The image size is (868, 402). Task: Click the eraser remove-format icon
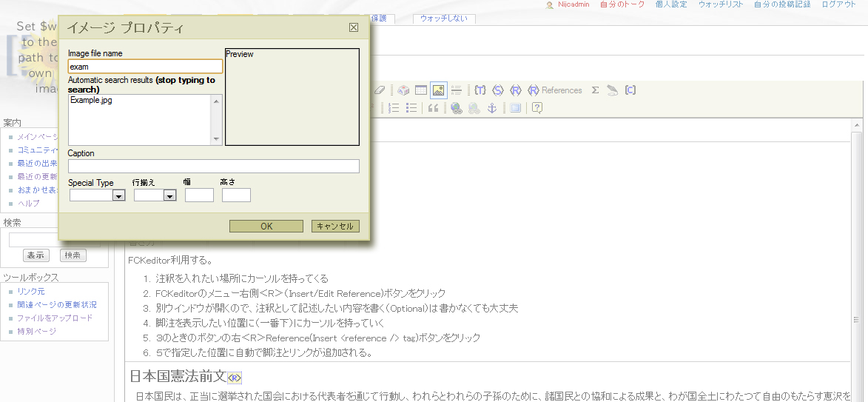(x=380, y=90)
